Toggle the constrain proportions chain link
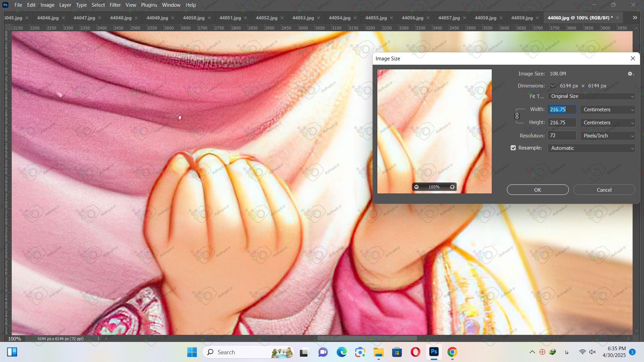The image size is (644, 362). click(x=517, y=116)
